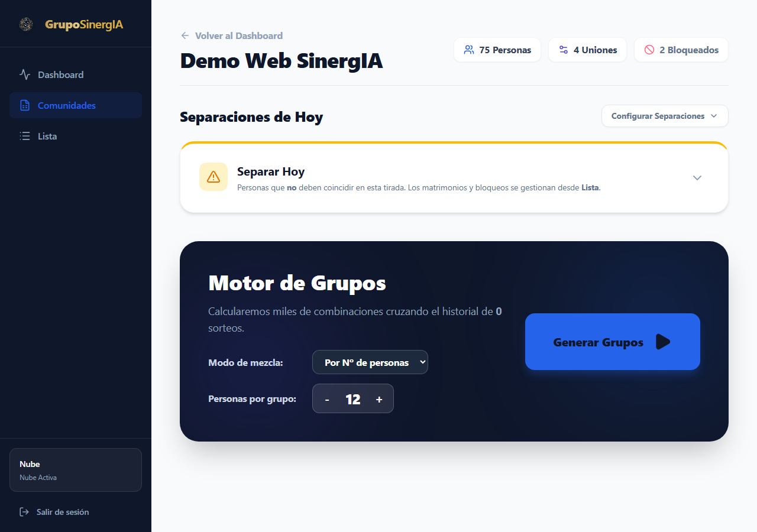Click the back arrow icon beside Volver

tap(185, 35)
